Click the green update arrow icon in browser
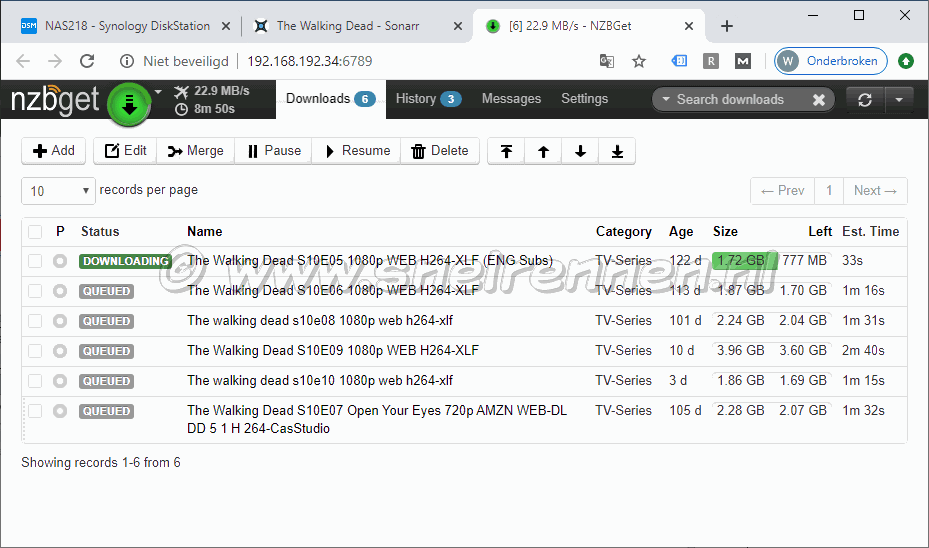 point(906,61)
